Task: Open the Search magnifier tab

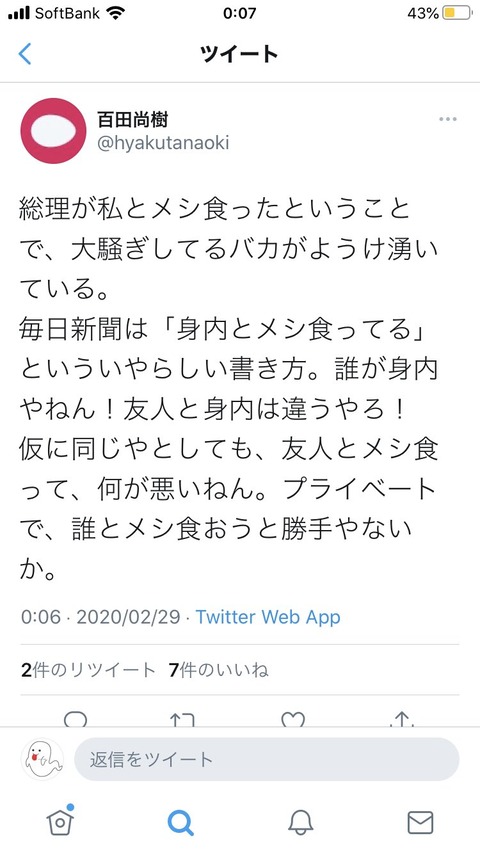Action: click(180, 822)
